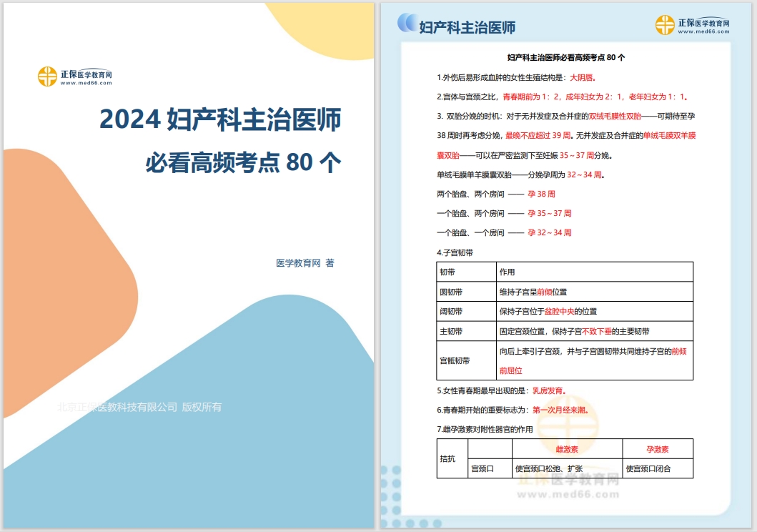
Task: Click red answer 乳房发育
Action: tap(549, 390)
